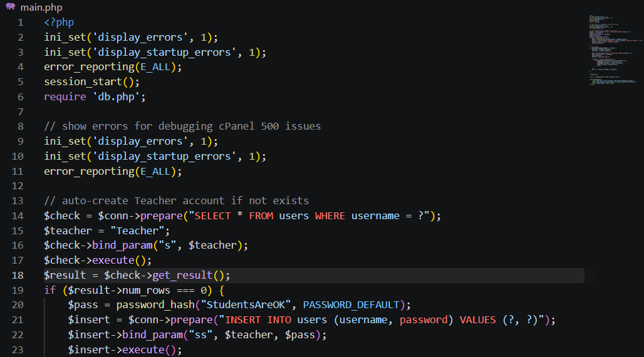
Task: Place cursor on the <?php opening tag
Action: tap(59, 23)
